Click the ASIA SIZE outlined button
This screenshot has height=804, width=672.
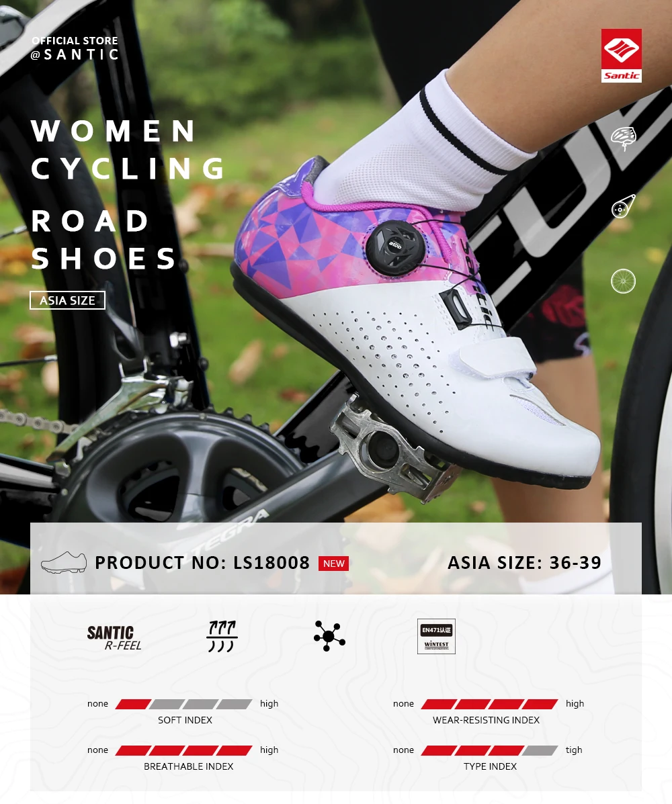point(67,300)
